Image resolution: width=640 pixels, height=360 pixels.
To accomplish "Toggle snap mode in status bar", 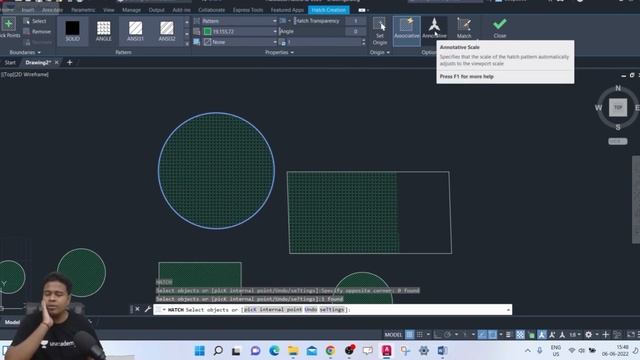I will (x=420, y=335).
